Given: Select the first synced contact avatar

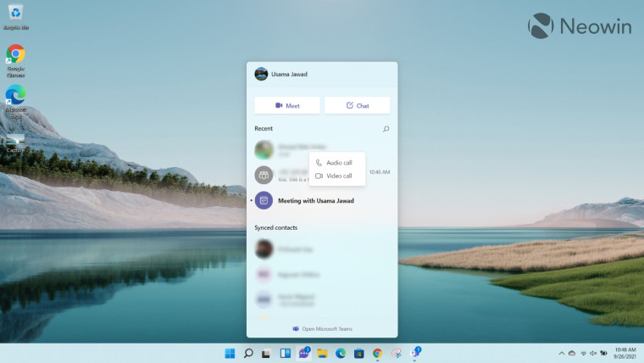Looking at the screenshot, I should coord(264,249).
